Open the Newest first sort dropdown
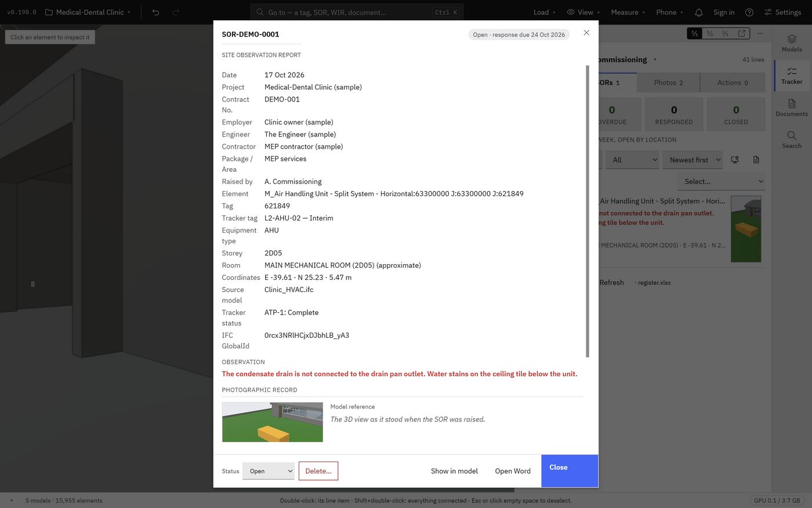812x508 pixels. click(x=693, y=160)
